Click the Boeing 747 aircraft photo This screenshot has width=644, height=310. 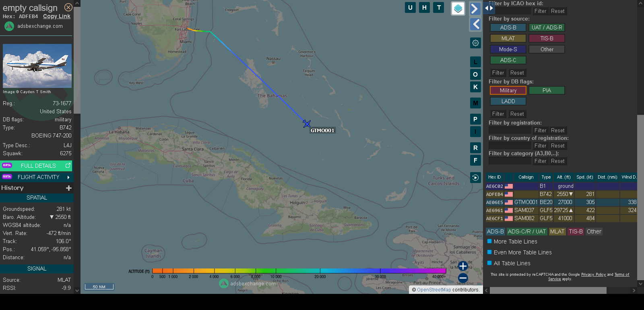[37, 66]
